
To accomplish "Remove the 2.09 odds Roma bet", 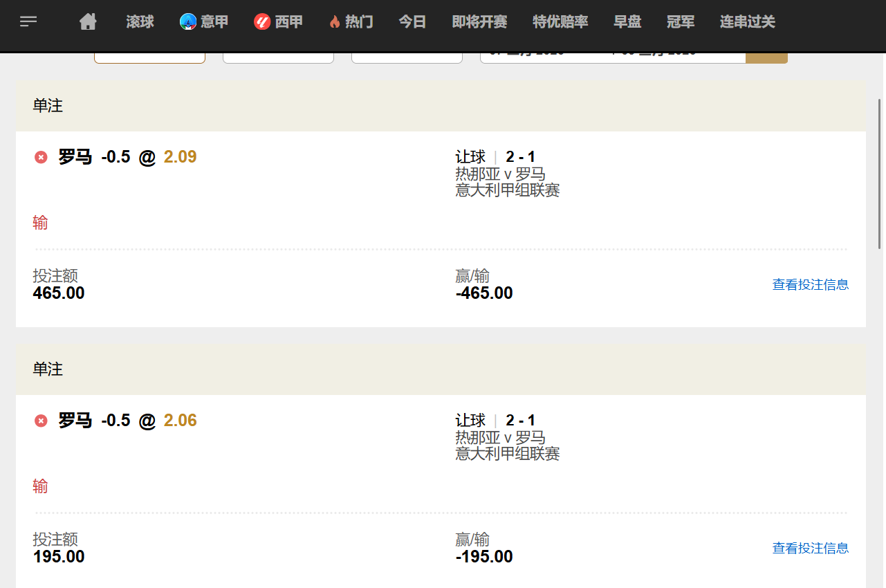I will (x=40, y=157).
